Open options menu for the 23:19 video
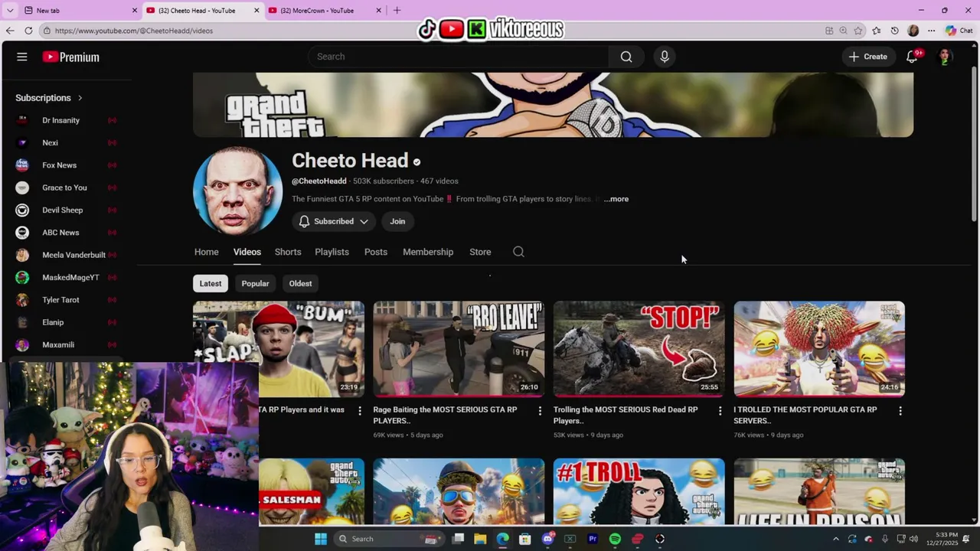The image size is (980, 551). (x=360, y=411)
